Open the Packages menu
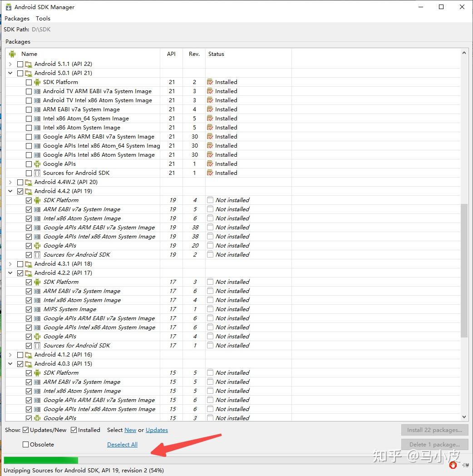 coord(17,19)
